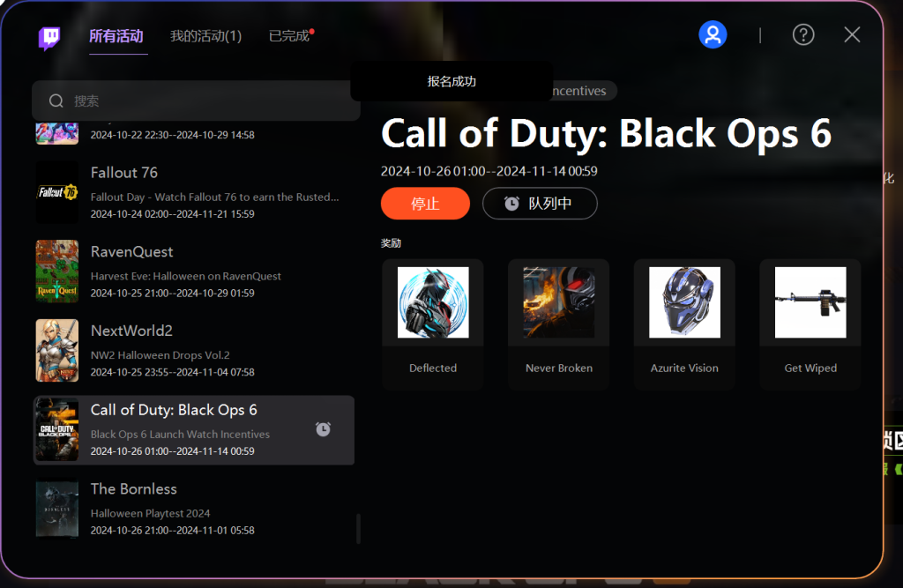The image size is (903, 588).
Task: Click the date range 2024-10-24 02:00--2024-11-21 15:59
Action: click(172, 213)
